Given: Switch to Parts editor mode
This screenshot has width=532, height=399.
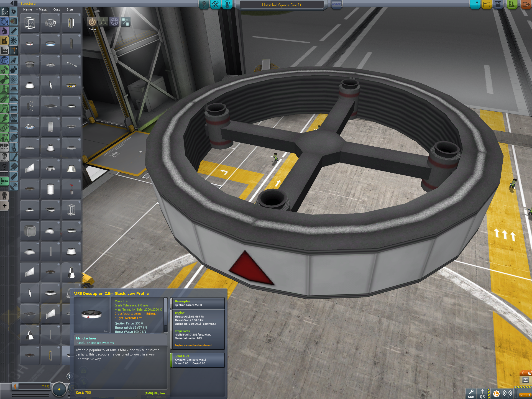Looking at the screenshot, I should (204, 4).
